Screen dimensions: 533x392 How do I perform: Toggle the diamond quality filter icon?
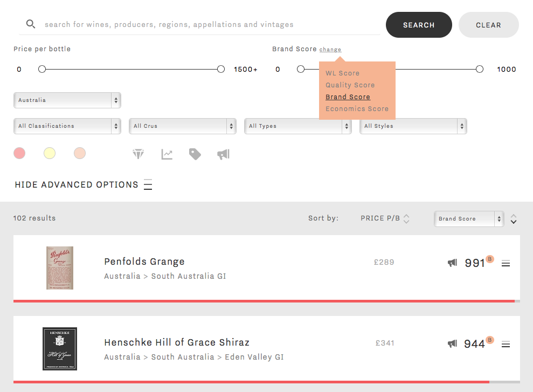click(139, 154)
